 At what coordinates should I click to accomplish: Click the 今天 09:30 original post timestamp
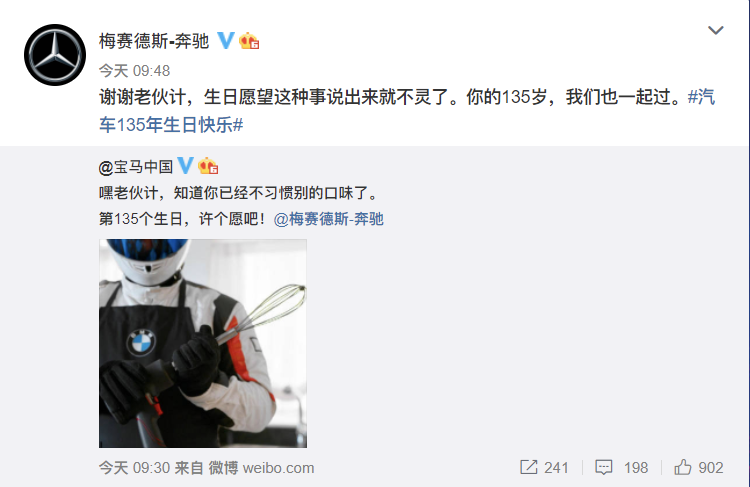(134, 467)
